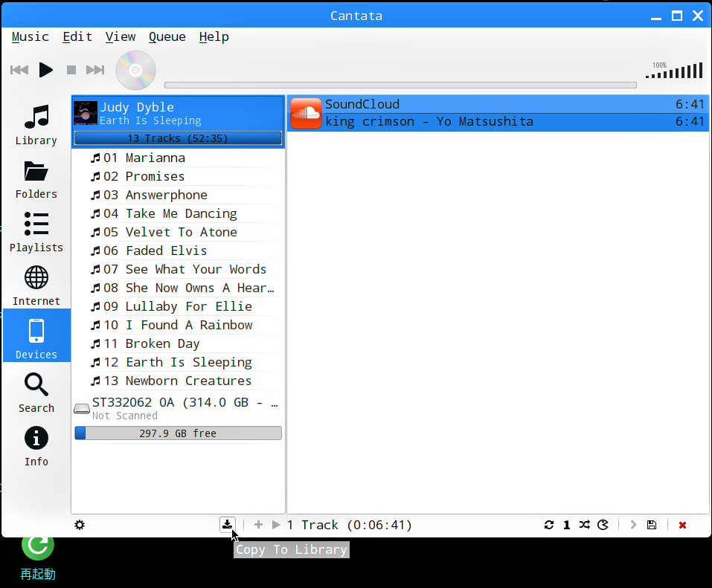712x588 pixels.
Task: Select track 13 Newborn Creatures
Action: point(178,381)
